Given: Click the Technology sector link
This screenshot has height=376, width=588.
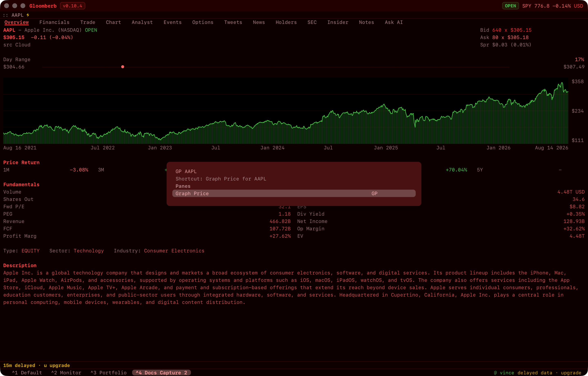Looking at the screenshot, I should 89,251.
